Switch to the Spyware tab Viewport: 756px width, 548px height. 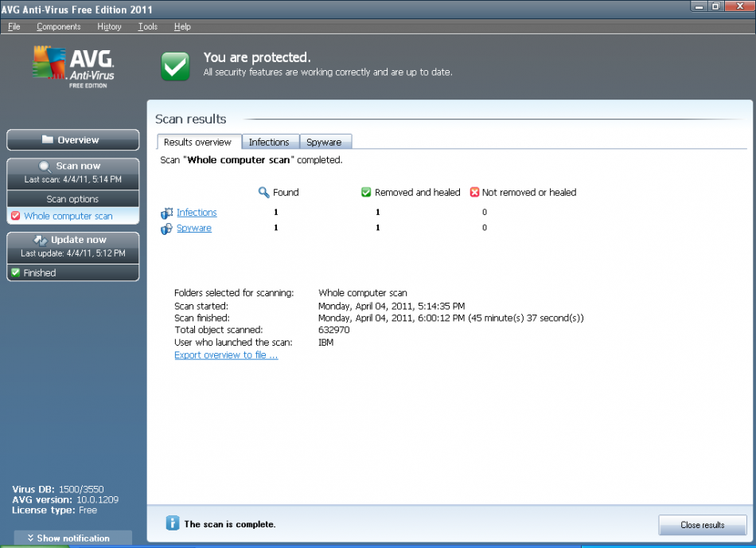click(324, 142)
